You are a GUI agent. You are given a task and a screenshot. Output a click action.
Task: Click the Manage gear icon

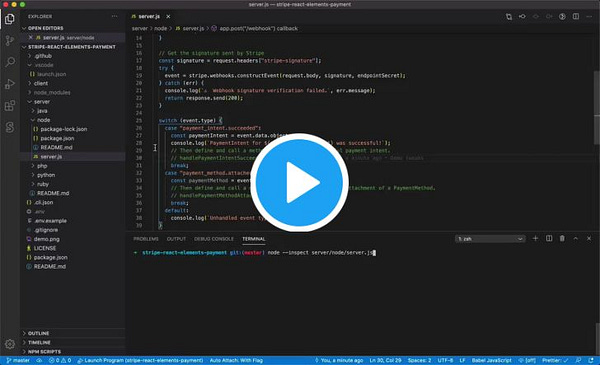[10, 344]
